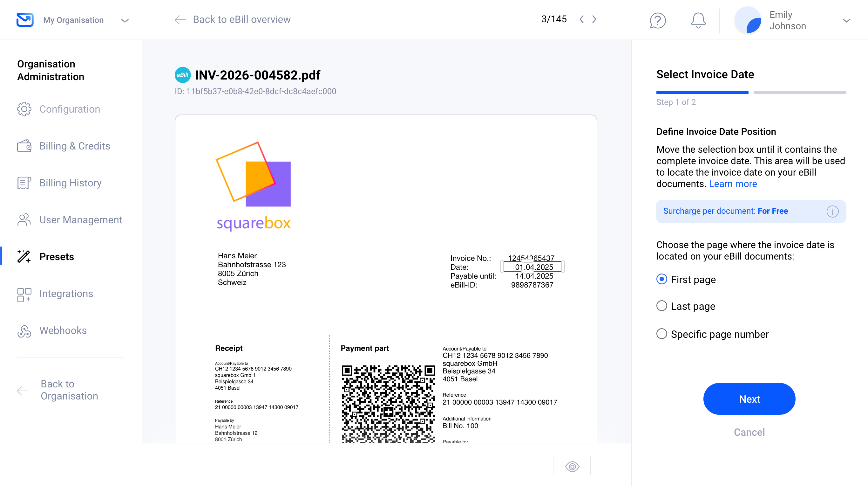
Task: Click the Integrations grid icon
Action: 24,294
